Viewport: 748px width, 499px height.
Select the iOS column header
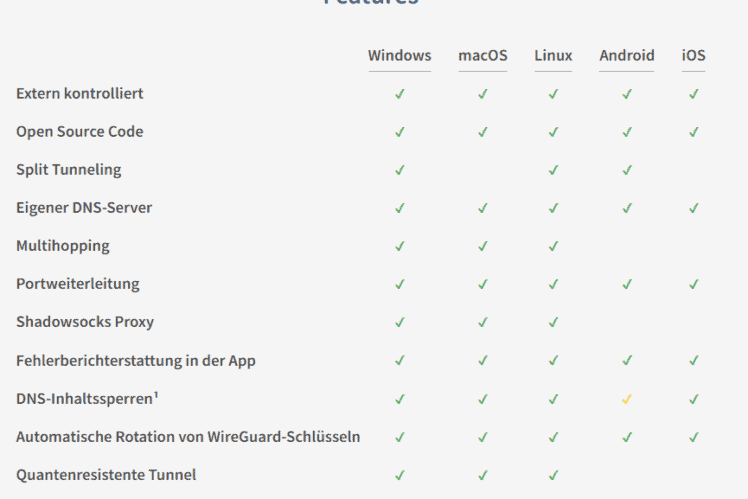tap(693, 55)
